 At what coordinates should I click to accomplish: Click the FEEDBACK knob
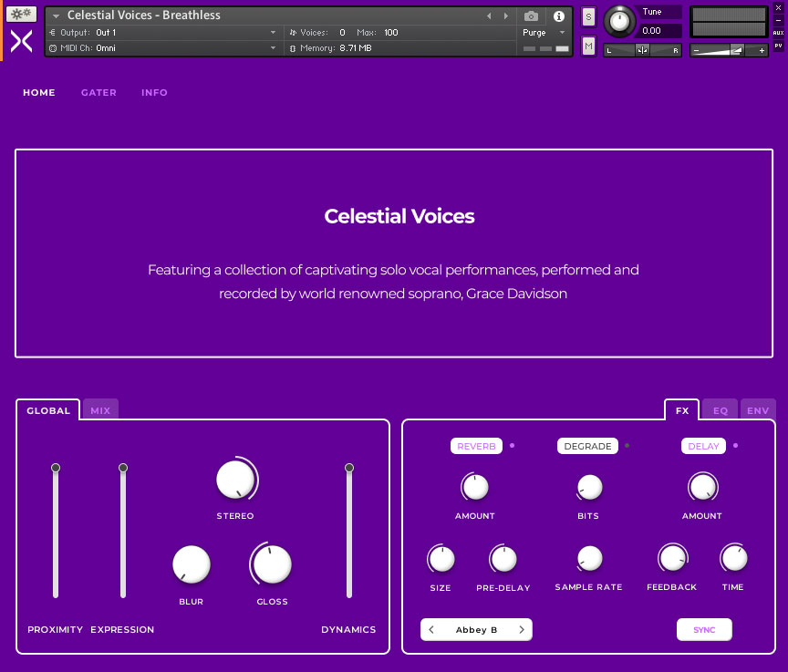(673, 558)
